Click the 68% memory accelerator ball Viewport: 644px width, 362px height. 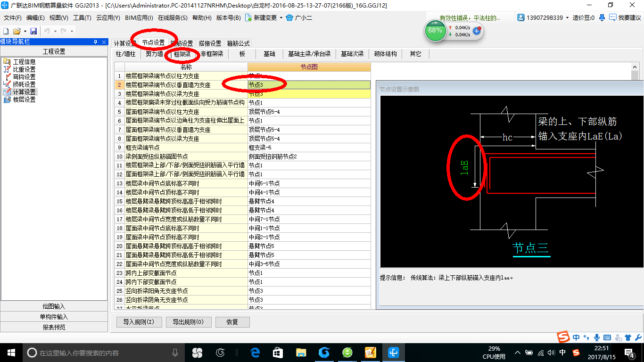pyautogui.click(x=435, y=31)
